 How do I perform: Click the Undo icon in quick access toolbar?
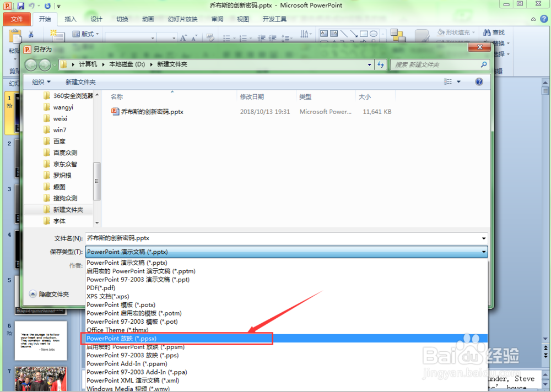click(x=31, y=6)
